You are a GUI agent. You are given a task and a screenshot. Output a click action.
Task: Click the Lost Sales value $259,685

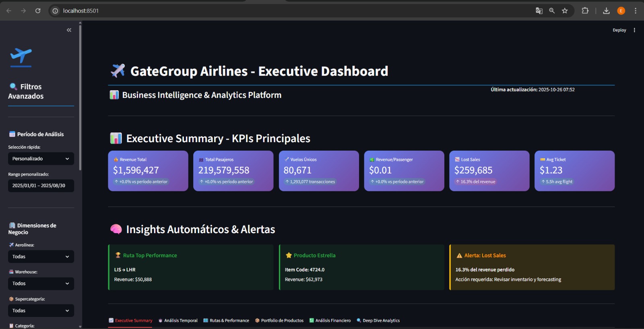point(473,170)
